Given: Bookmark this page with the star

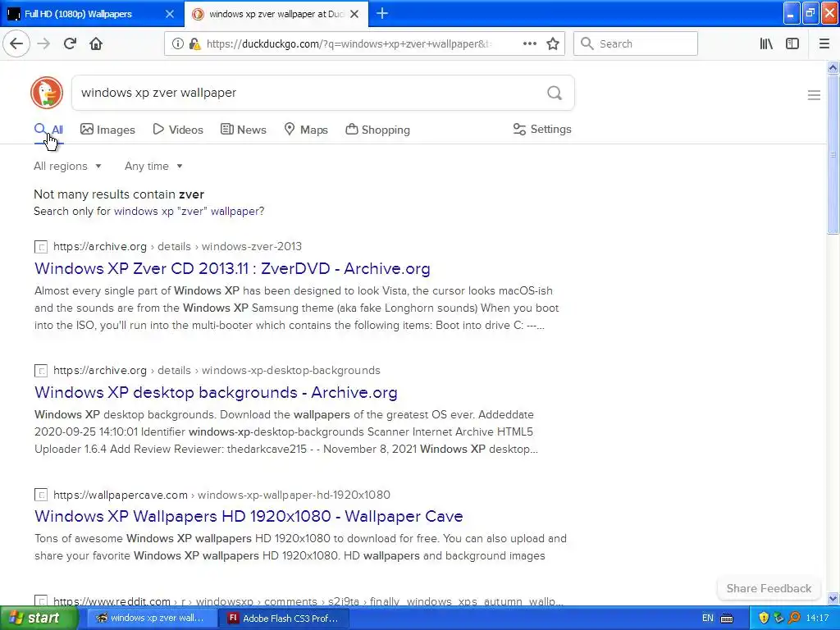Looking at the screenshot, I should pyautogui.click(x=553, y=43).
